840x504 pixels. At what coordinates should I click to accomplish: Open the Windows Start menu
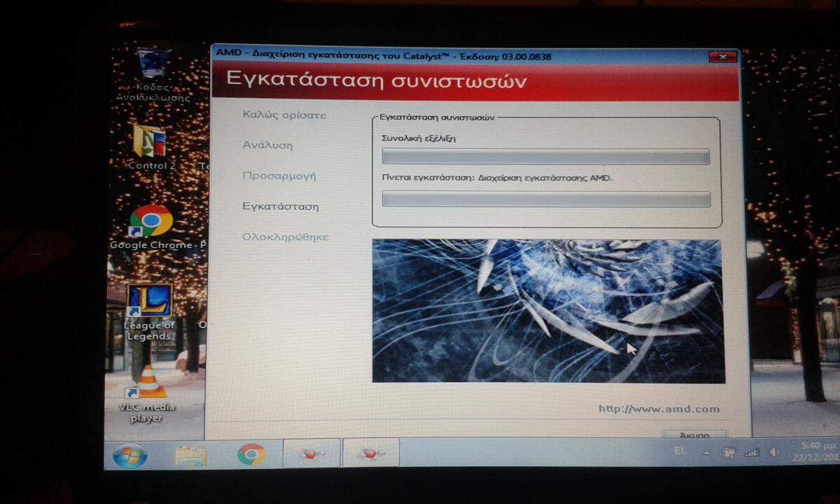[x=129, y=455]
